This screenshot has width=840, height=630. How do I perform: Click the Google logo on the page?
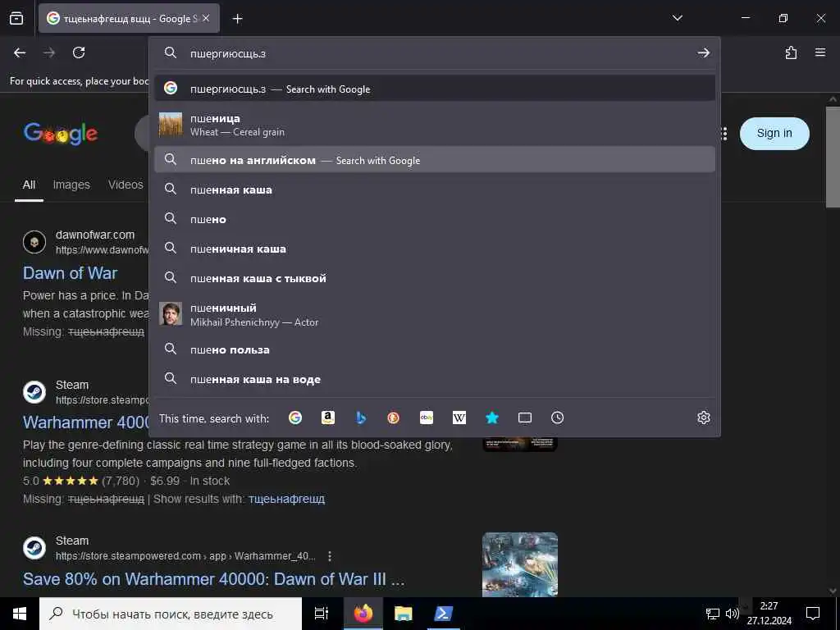[x=61, y=134]
